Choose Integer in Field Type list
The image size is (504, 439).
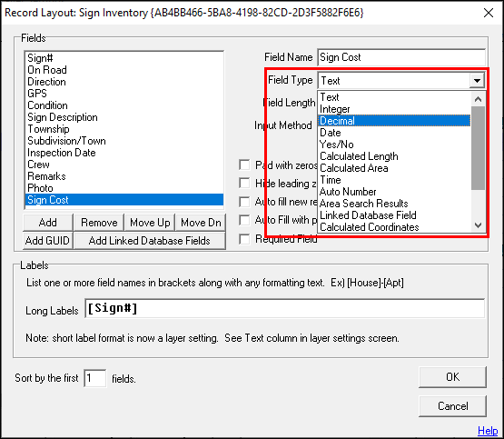(394, 109)
